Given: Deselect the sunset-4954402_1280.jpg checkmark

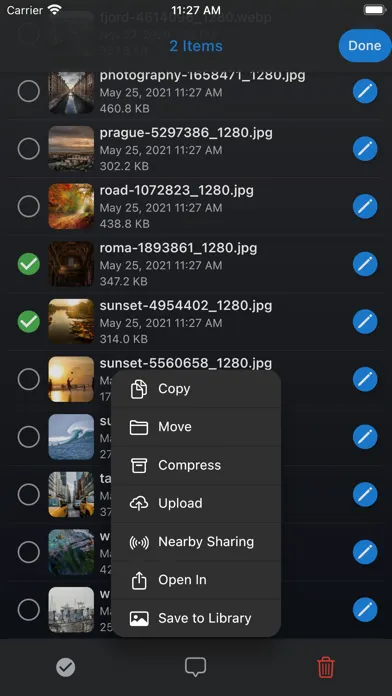Looking at the screenshot, I should point(29,322).
